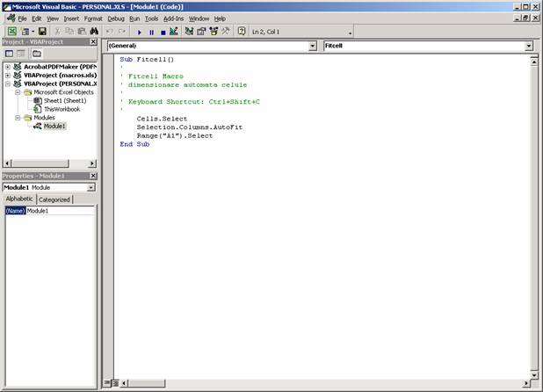The height and width of the screenshot is (392, 543).
Task: Run the macro with the Run button
Action: click(139, 31)
